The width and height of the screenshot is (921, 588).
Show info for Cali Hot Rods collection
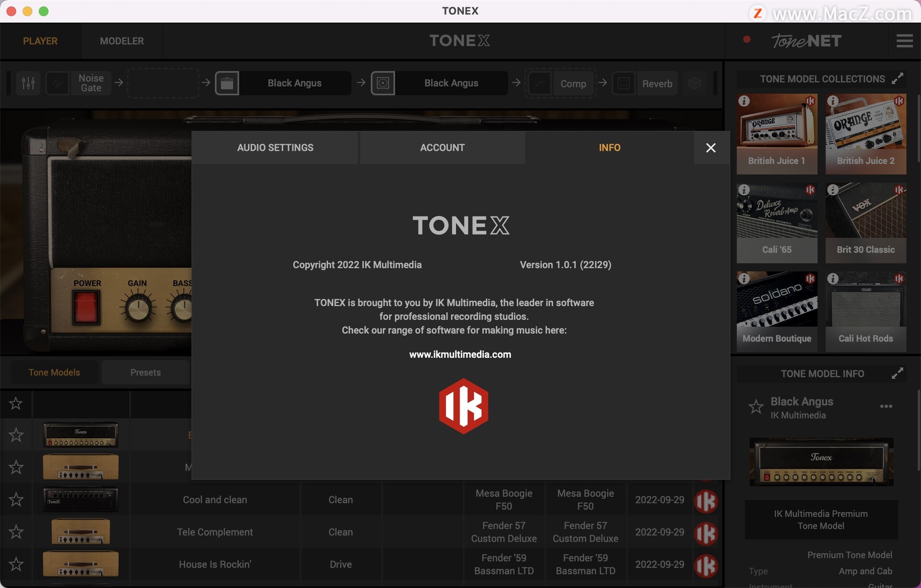(833, 279)
